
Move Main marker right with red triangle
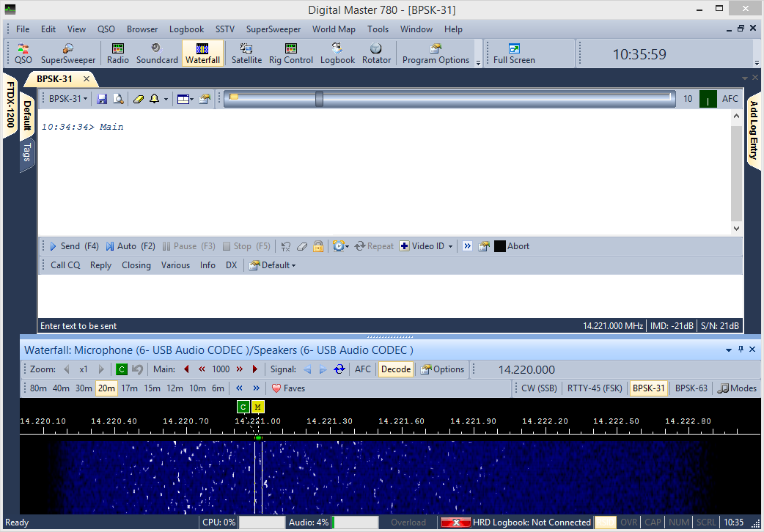point(255,369)
